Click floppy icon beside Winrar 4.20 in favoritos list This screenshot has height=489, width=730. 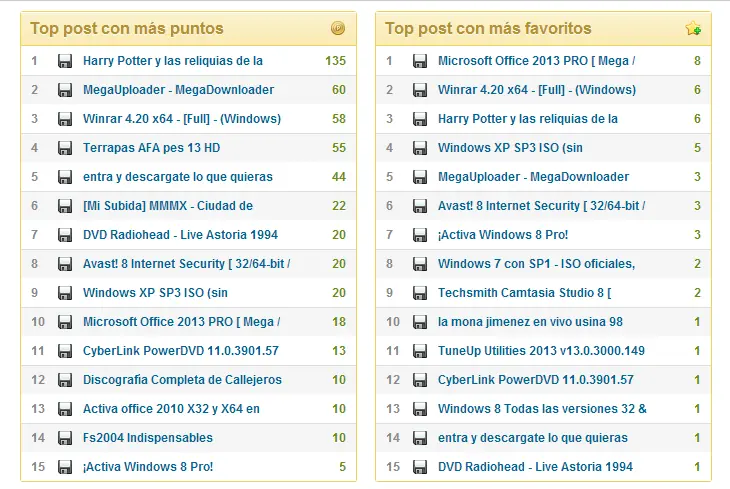[x=420, y=90]
